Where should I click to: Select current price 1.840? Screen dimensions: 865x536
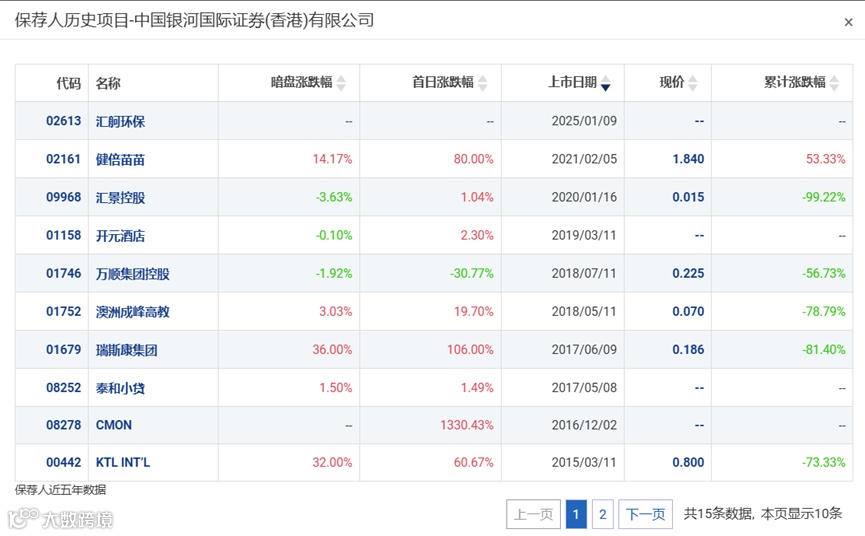[x=688, y=159]
